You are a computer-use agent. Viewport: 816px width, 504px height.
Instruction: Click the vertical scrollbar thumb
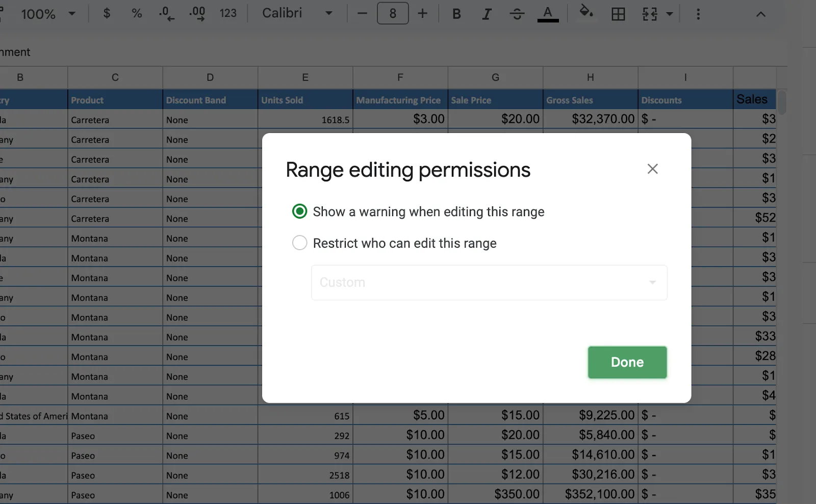(782, 102)
